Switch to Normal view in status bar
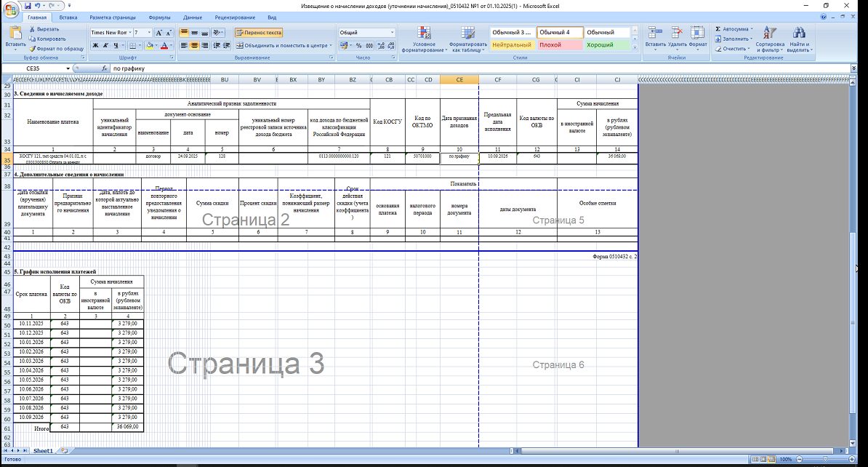This screenshot has height=467, width=868. coord(755,459)
